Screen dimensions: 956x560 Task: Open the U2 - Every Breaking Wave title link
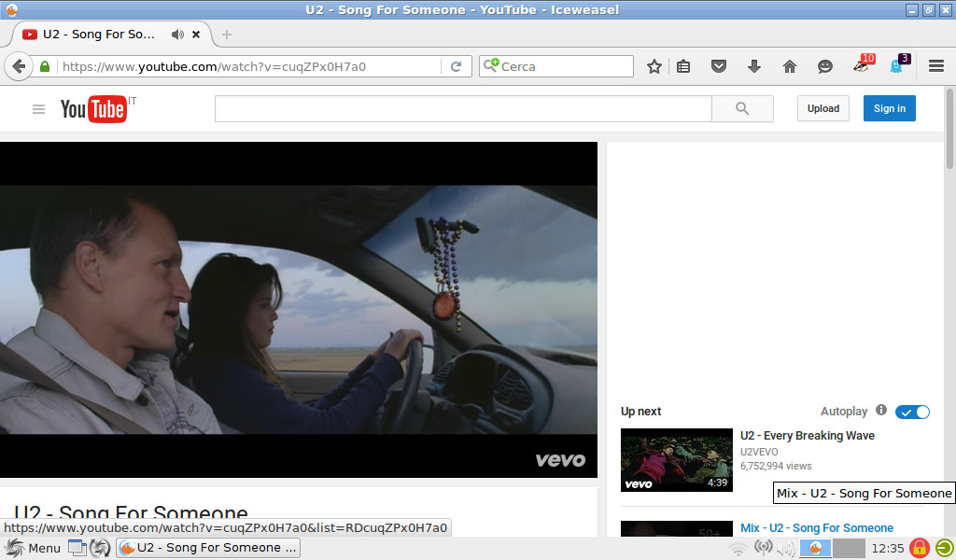[x=808, y=436]
